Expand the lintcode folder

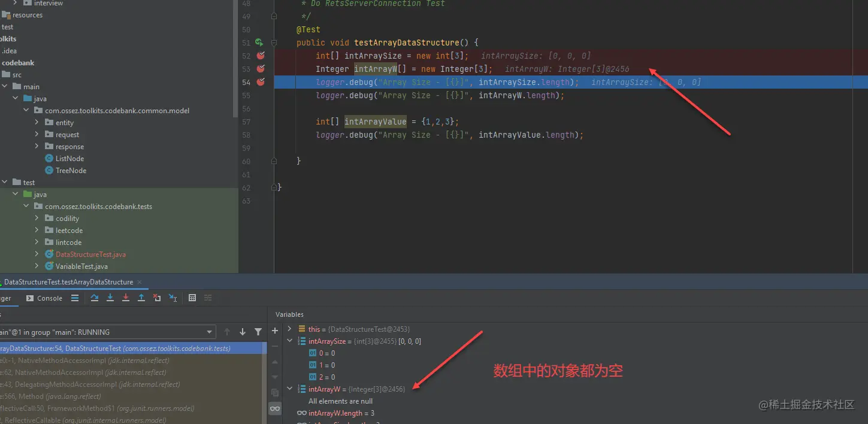[x=37, y=243]
